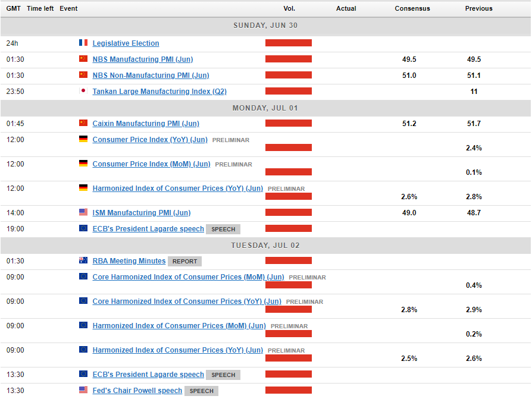532x399 pixels.
Task: Click the Japan flag beside Tankan Large Manufacturing Index
Action: [x=83, y=91]
